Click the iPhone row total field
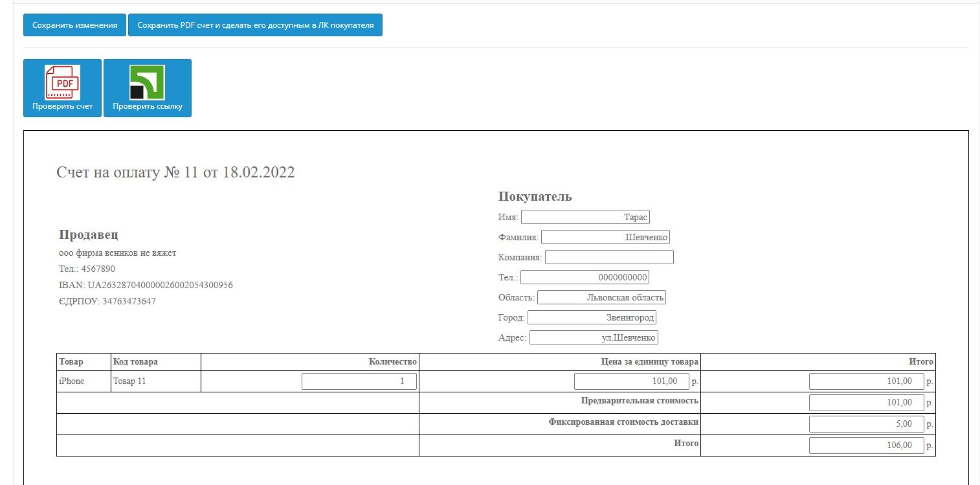The width and height of the screenshot is (980, 485). (866, 381)
